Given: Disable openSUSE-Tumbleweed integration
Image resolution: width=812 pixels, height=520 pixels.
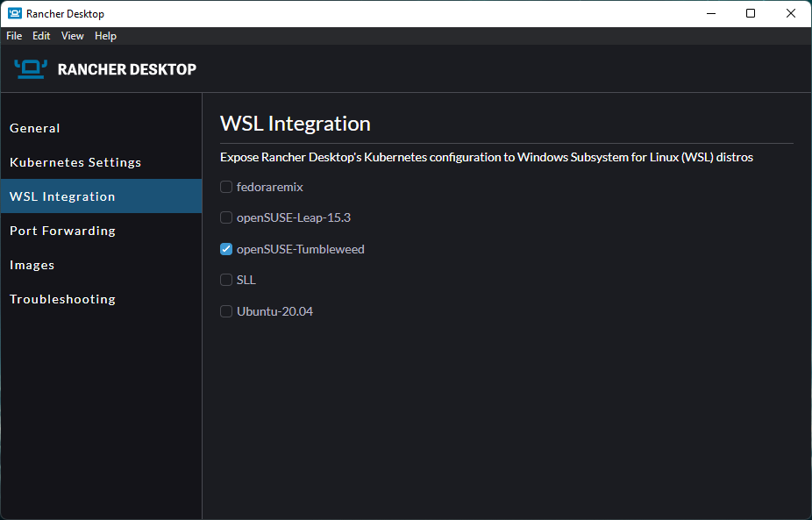Looking at the screenshot, I should (x=226, y=249).
